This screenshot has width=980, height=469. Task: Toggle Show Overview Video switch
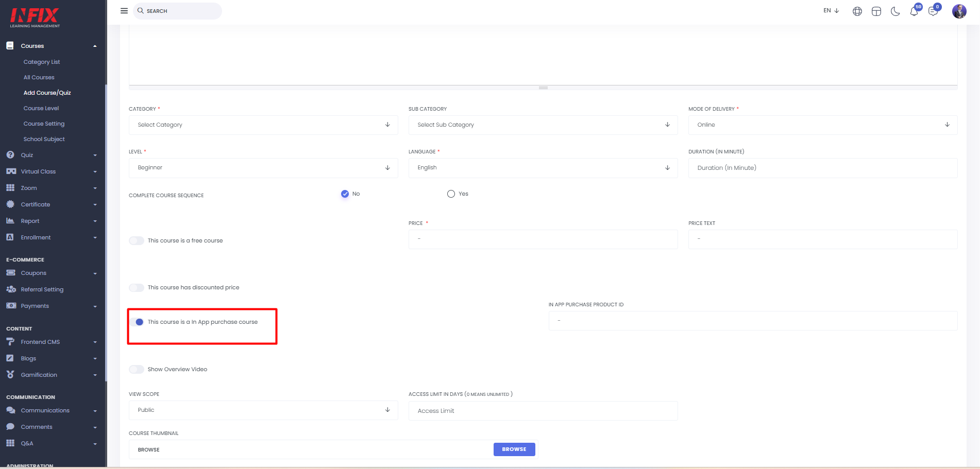point(137,370)
